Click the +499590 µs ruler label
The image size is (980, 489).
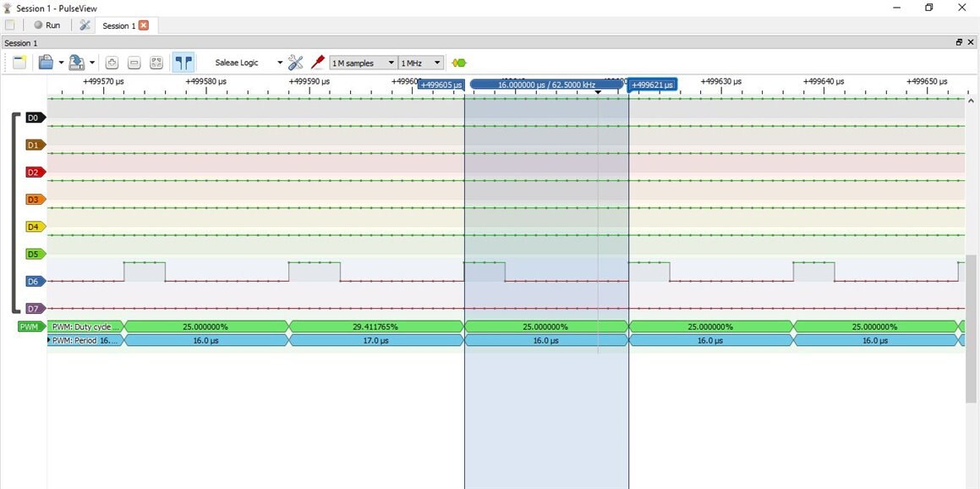[309, 81]
